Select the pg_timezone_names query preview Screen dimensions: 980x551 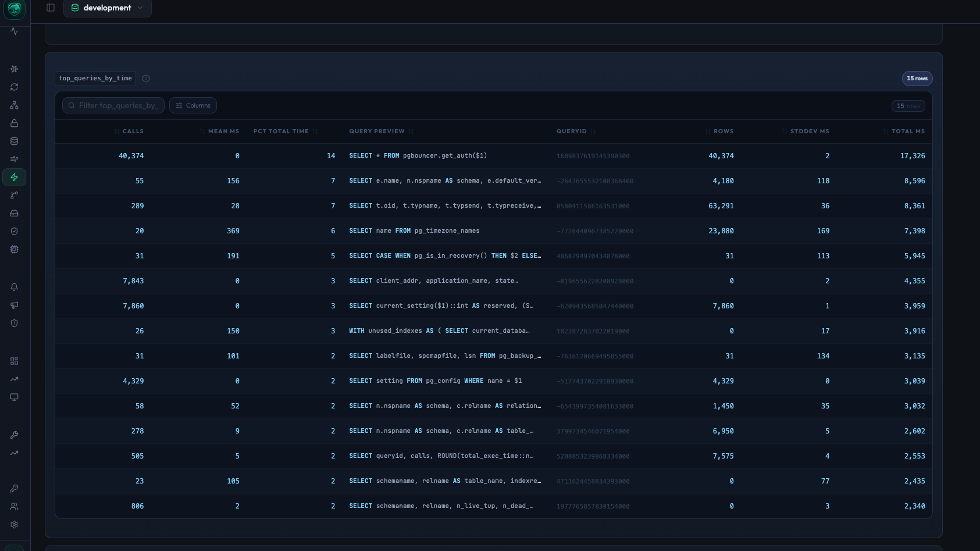(x=414, y=231)
